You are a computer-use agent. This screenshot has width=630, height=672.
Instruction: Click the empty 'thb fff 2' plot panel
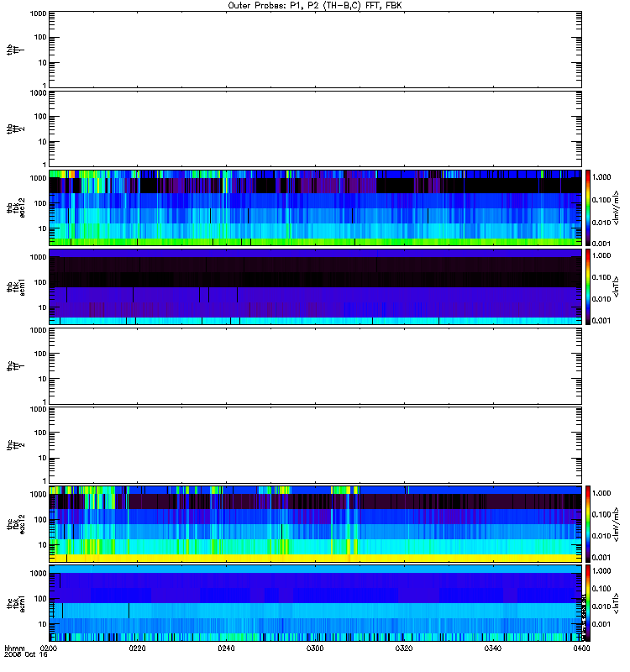click(316, 129)
